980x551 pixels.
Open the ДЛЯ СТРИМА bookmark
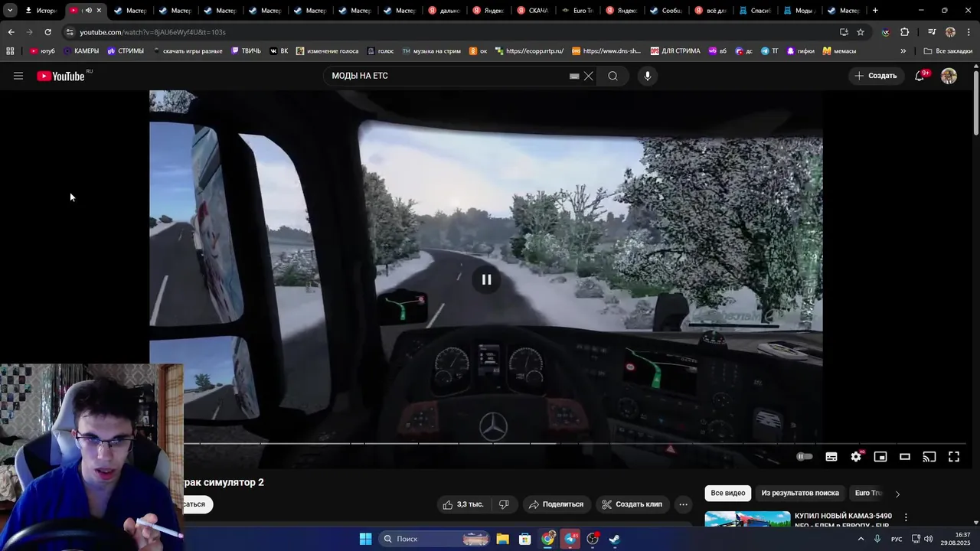(x=675, y=51)
